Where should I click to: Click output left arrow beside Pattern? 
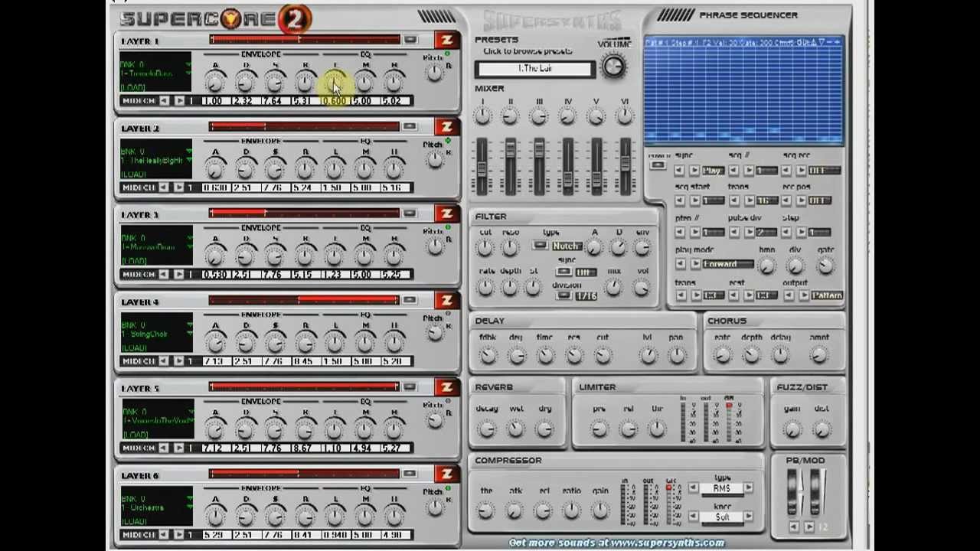pos(789,295)
